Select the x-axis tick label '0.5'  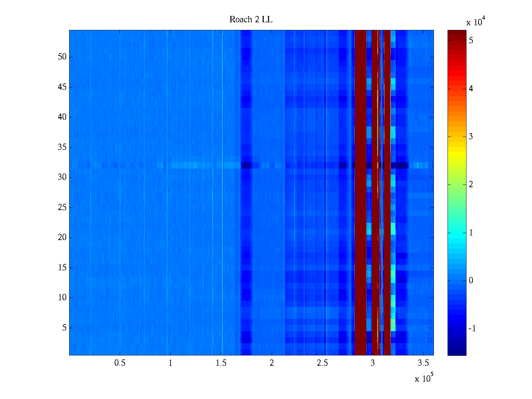coord(120,363)
